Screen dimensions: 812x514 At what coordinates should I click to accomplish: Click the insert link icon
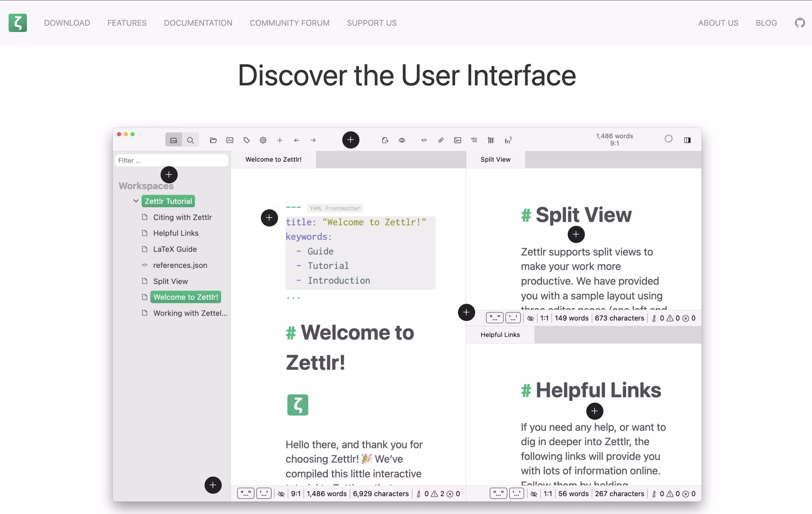point(441,140)
